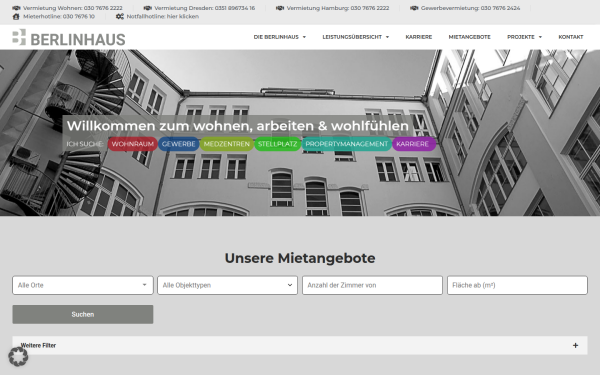Image resolution: width=600 pixels, height=375 pixels.
Task: Call Vermietung Wohnen phone number link
Action: click(73, 8)
